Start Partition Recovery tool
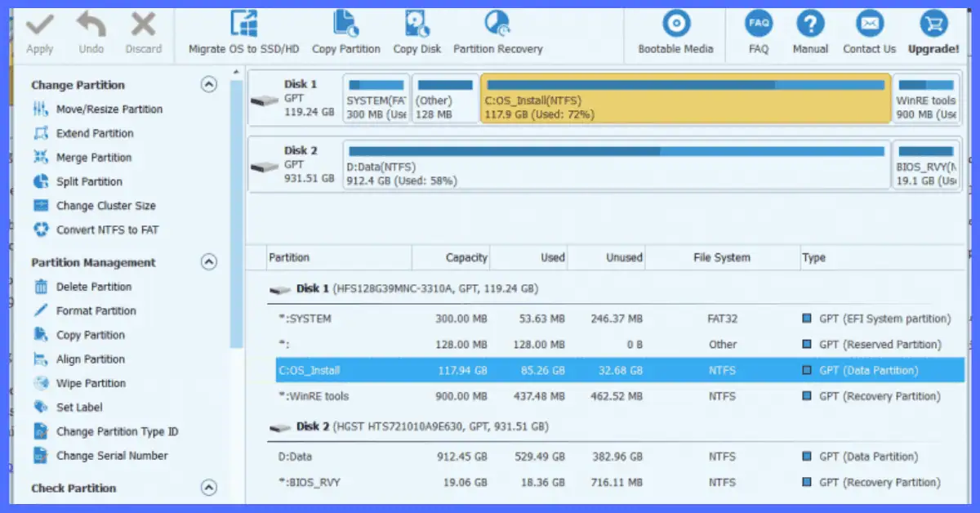Image resolution: width=980 pixels, height=513 pixels. [x=498, y=33]
